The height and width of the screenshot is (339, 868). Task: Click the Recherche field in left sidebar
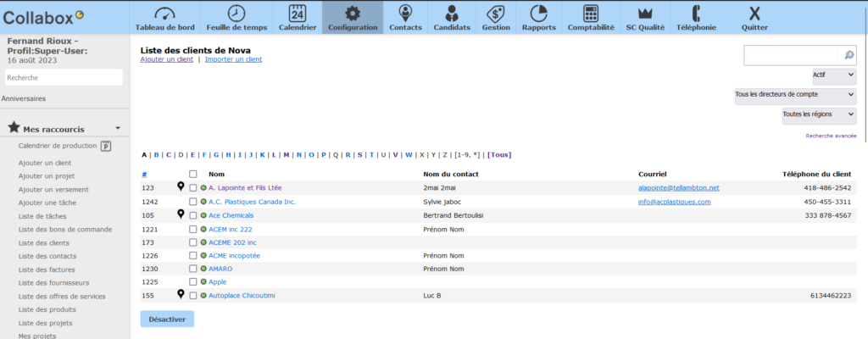pos(64,77)
